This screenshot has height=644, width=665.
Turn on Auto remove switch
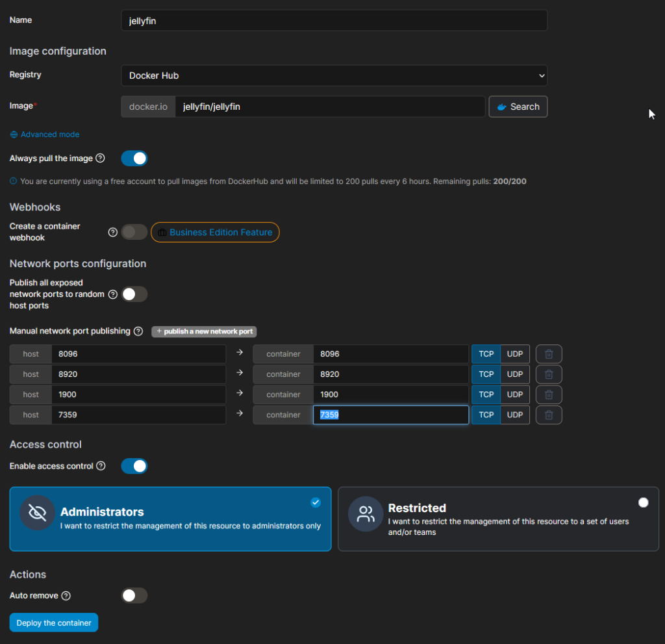tap(134, 596)
